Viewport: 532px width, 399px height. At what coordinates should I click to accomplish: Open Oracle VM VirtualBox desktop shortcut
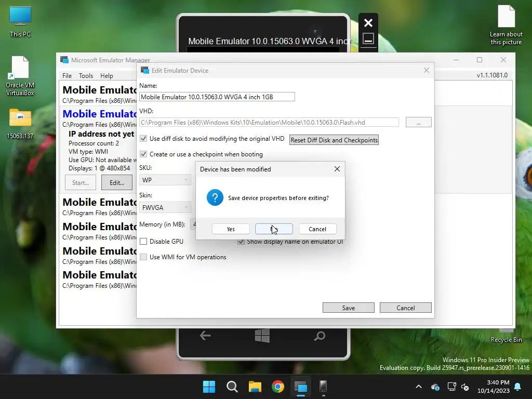20,76
